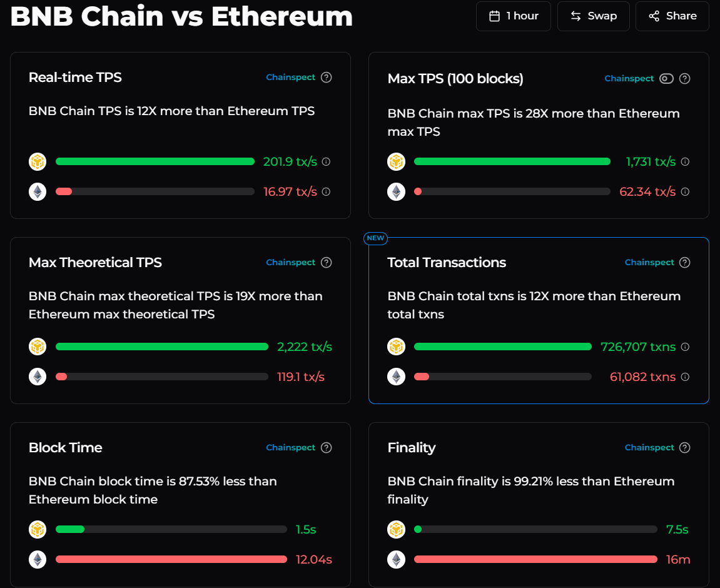
Task: Open the 1 hour time range selector
Action: 514,16
